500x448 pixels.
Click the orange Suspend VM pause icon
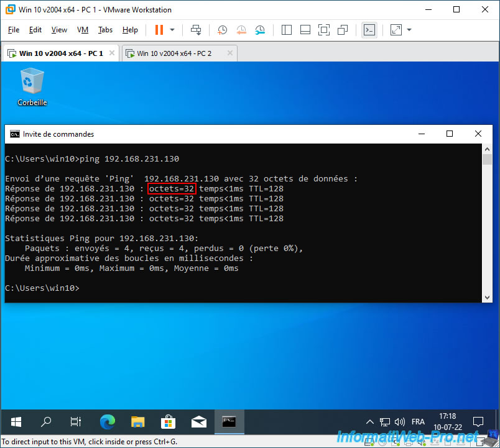159,30
